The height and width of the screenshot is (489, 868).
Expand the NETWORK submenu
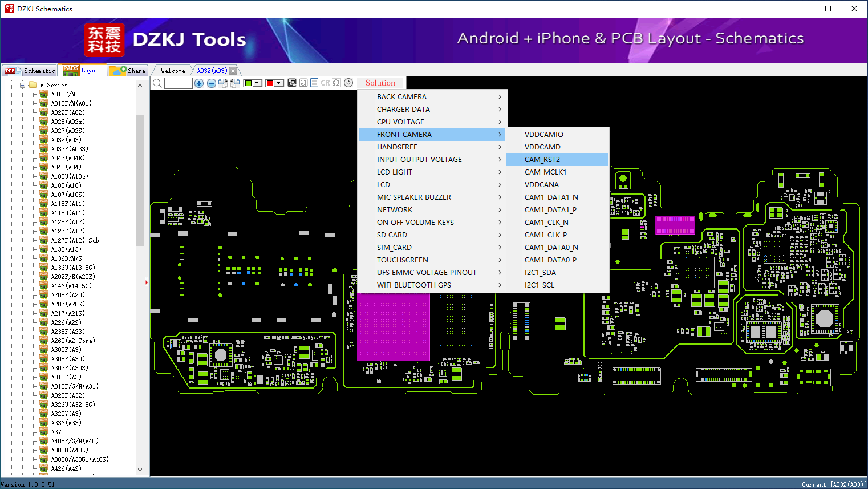point(433,210)
